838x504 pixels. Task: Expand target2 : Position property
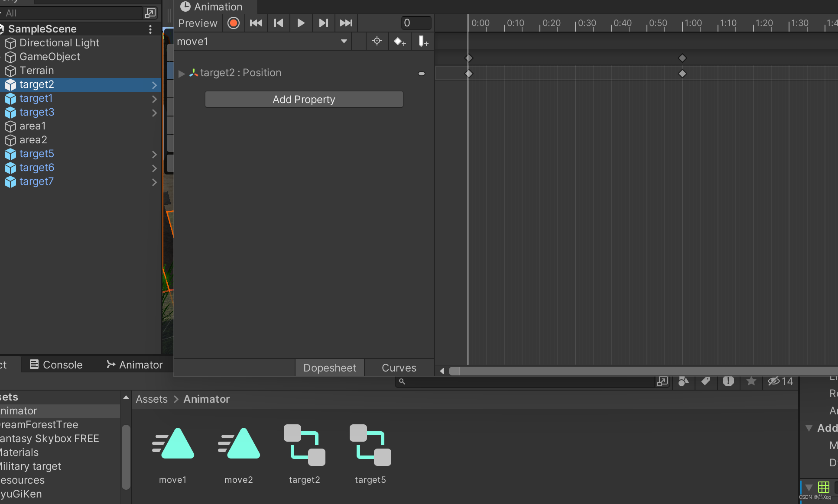pos(182,73)
